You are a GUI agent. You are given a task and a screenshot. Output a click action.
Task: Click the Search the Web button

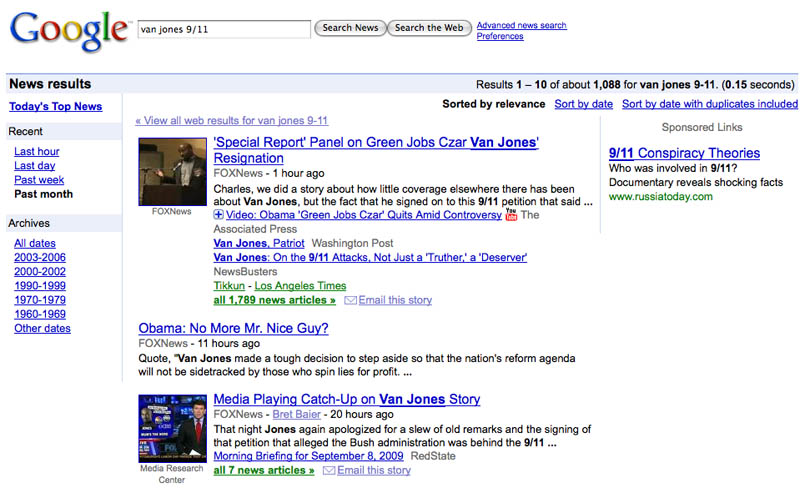coord(429,28)
